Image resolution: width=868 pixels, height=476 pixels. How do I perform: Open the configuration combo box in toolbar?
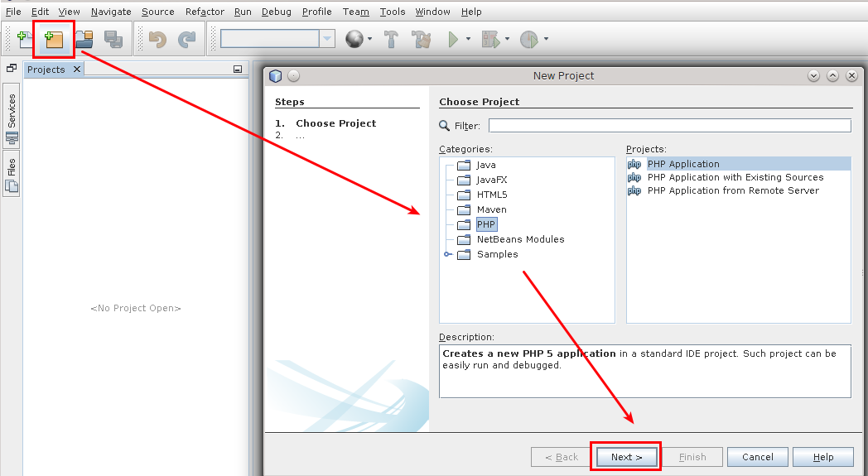point(277,39)
